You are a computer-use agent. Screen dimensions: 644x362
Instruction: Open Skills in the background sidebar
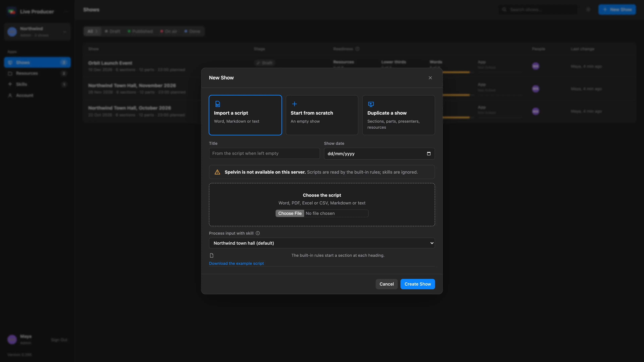point(37,84)
